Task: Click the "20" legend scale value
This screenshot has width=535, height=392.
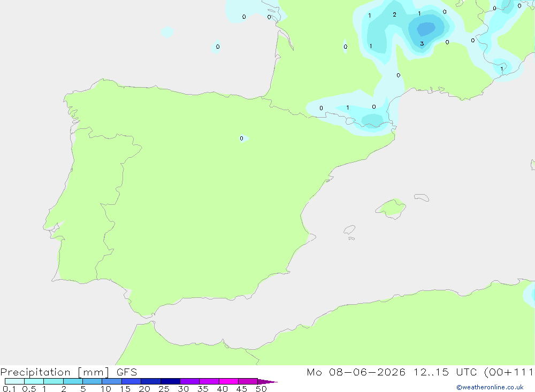Action: [144, 389]
